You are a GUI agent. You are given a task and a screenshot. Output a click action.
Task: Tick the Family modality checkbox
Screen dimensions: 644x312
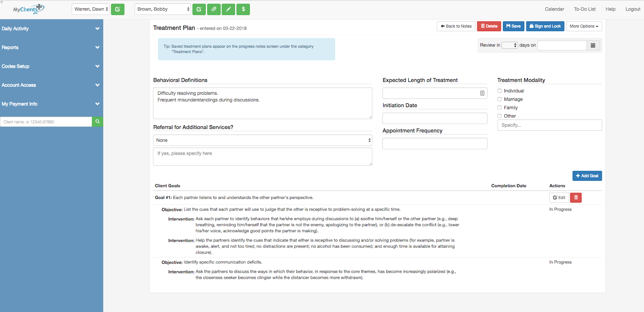point(500,108)
